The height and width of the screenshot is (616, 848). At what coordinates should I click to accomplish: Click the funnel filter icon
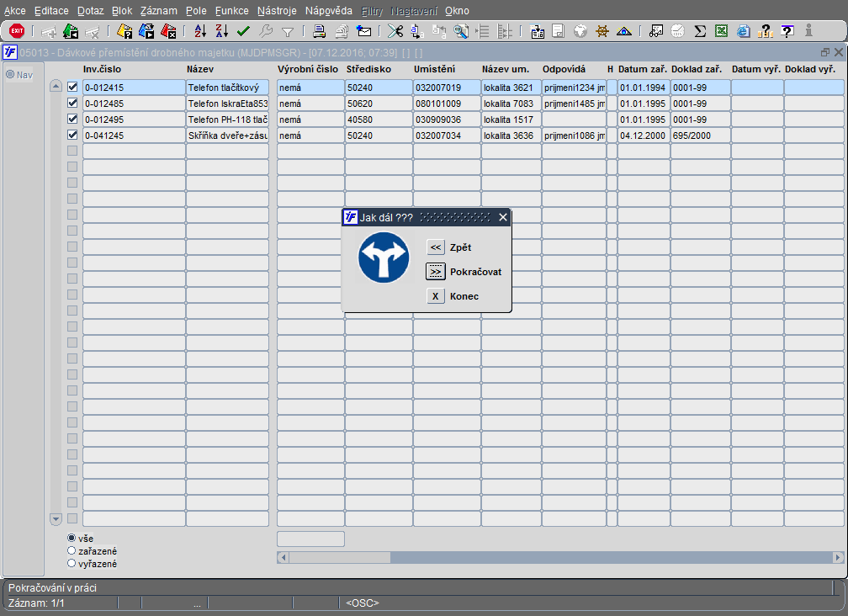point(288,32)
